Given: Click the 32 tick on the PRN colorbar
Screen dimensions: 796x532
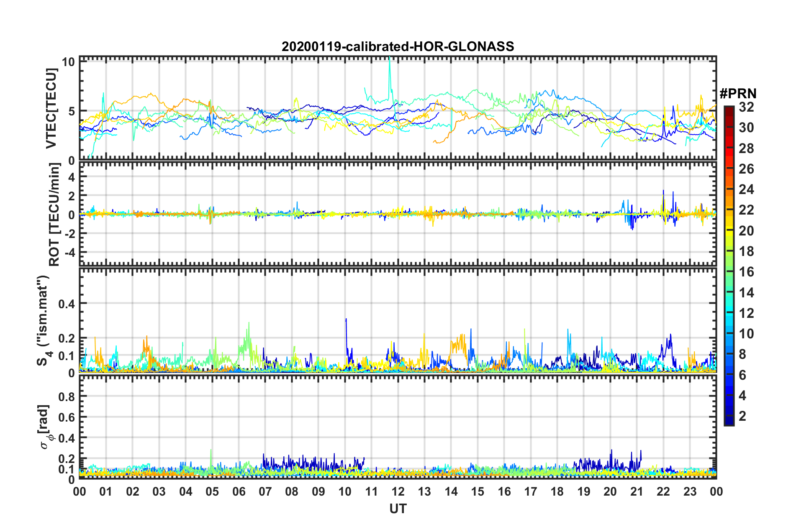Looking at the screenshot, I should [x=746, y=107].
